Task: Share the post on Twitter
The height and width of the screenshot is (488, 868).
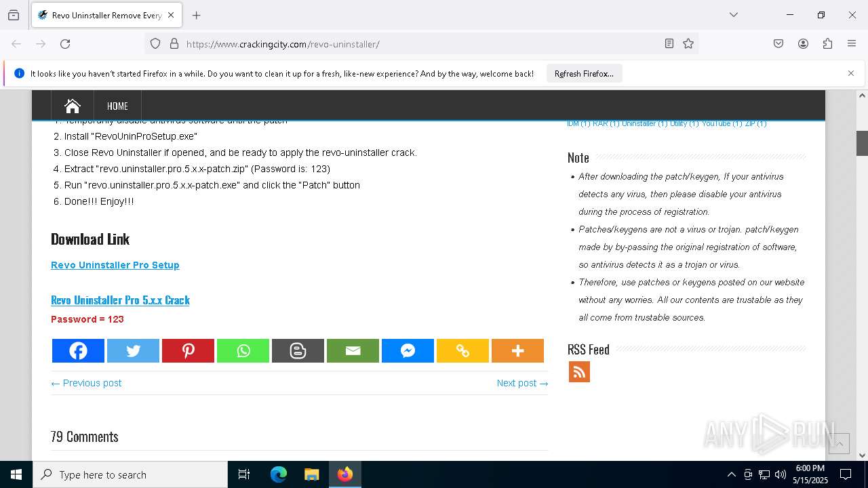Action: point(133,350)
